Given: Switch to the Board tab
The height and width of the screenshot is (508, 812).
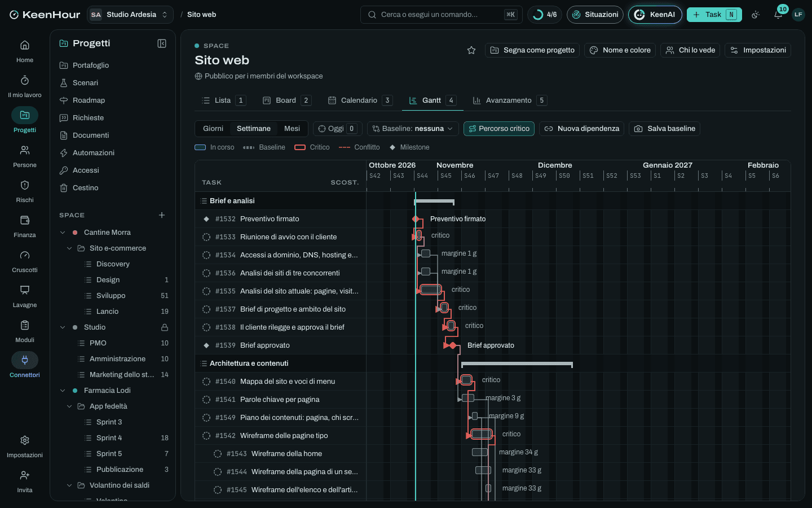Looking at the screenshot, I should [x=287, y=100].
